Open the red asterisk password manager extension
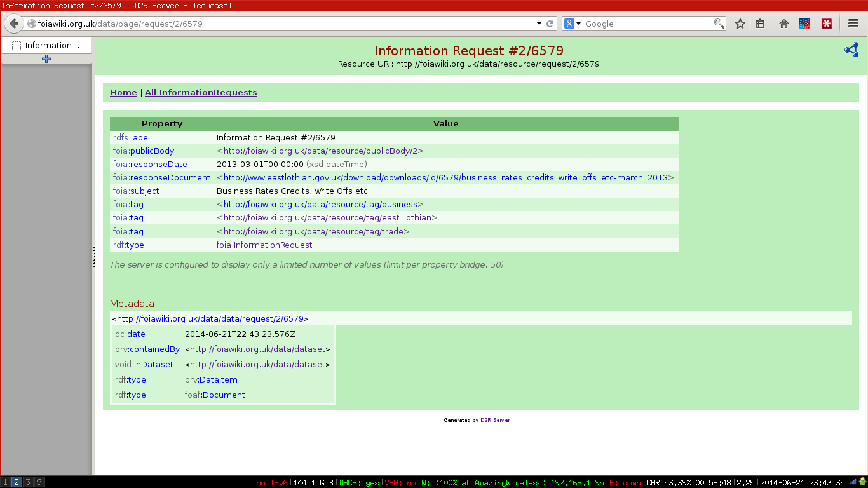 tap(826, 24)
